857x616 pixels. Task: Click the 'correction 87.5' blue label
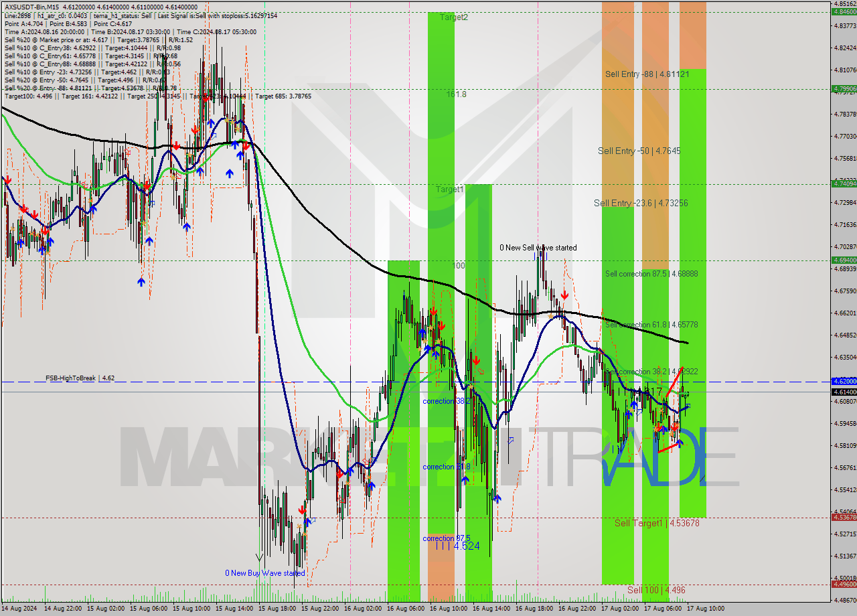(447, 538)
